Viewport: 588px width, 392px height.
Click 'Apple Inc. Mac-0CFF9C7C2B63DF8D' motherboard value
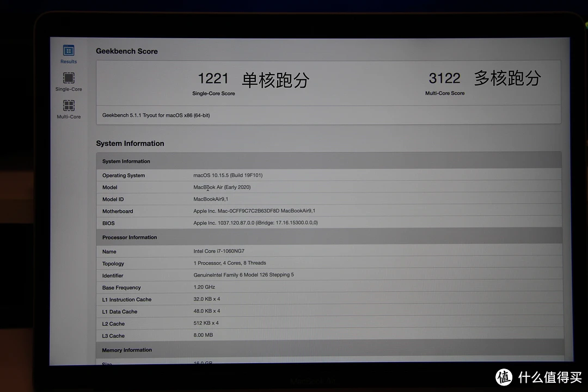254,211
